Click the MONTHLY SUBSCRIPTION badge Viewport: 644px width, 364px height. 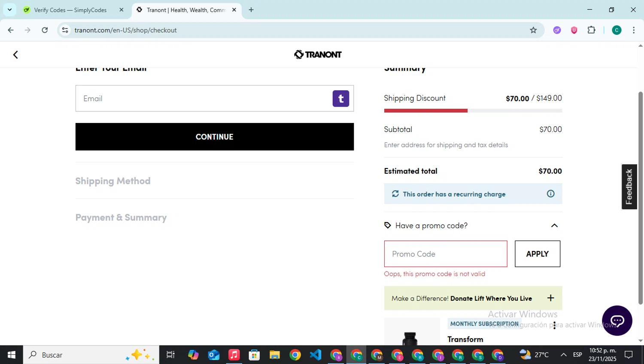tap(484, 324)
